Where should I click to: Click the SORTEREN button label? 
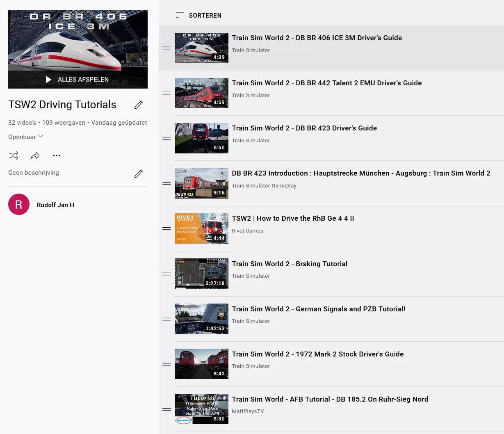(x=205, y=15)
